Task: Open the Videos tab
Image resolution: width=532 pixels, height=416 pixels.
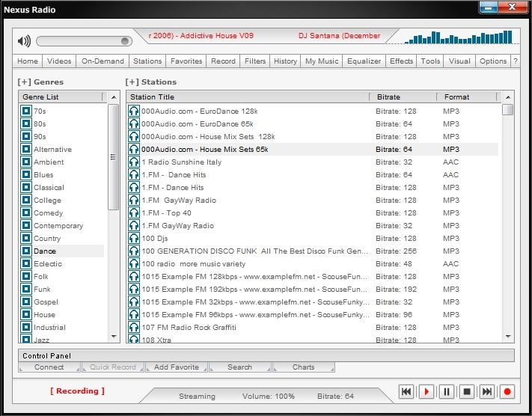Action: coord(59,61)
